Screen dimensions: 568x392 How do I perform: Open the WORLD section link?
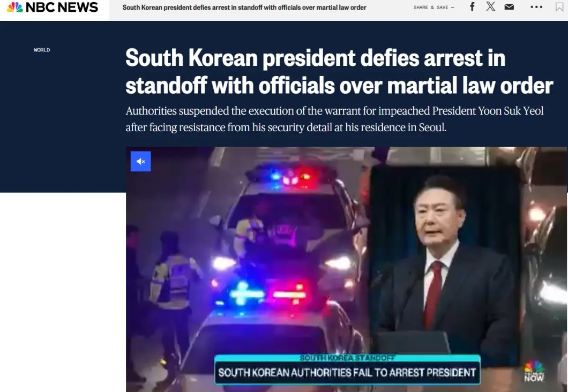coord(42,50)
